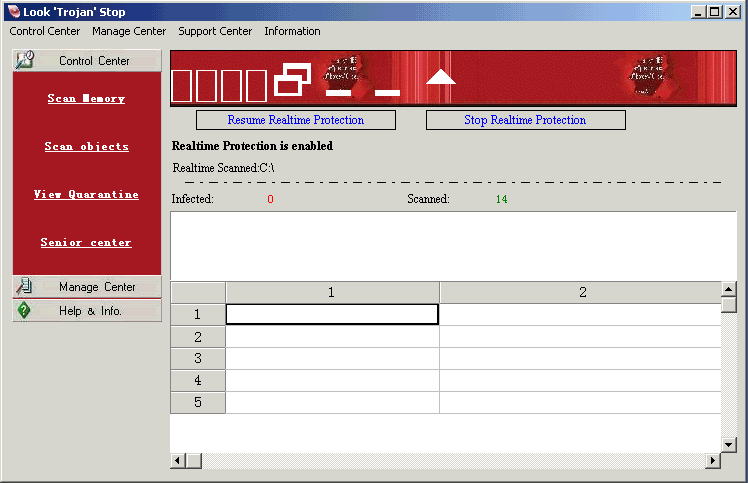Click the horizontal scrollbar thumb
Viewport: 748px width, 483px height.
click(194, 461)
